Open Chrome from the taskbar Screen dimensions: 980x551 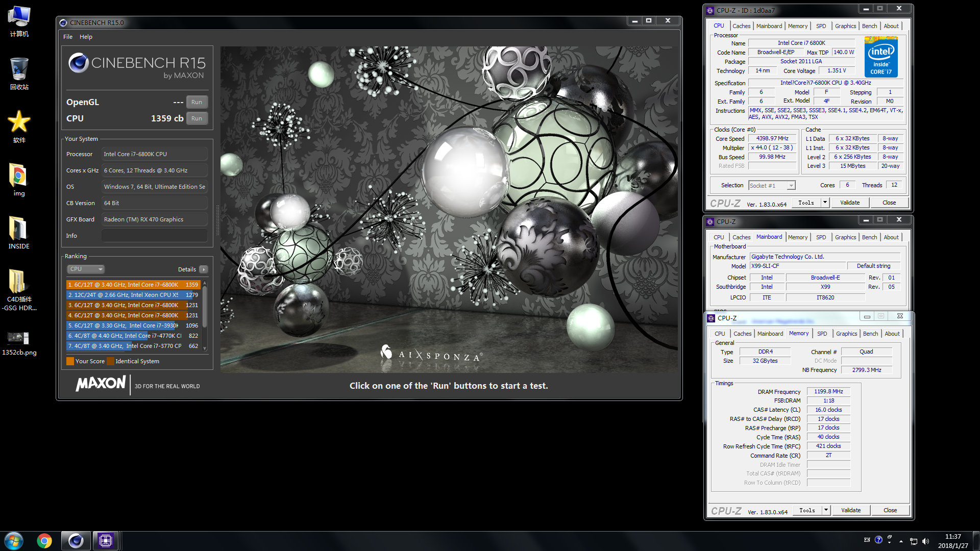(44, 541)
